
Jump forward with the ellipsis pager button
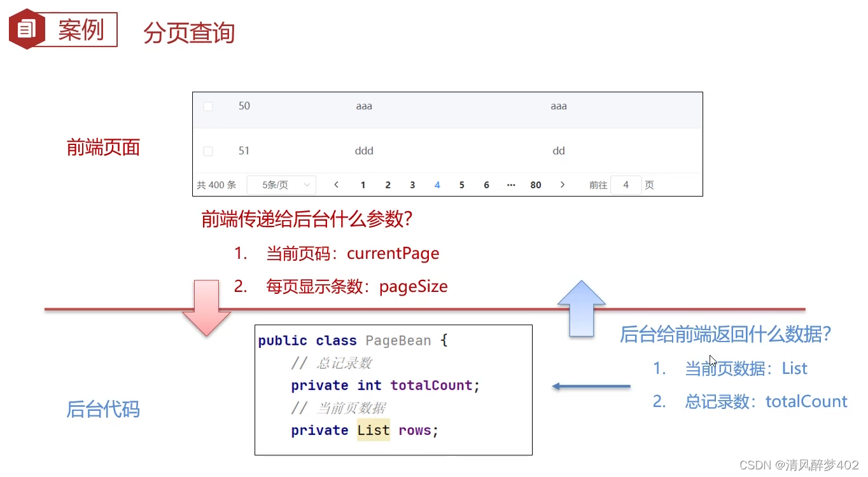click(511, 185)
